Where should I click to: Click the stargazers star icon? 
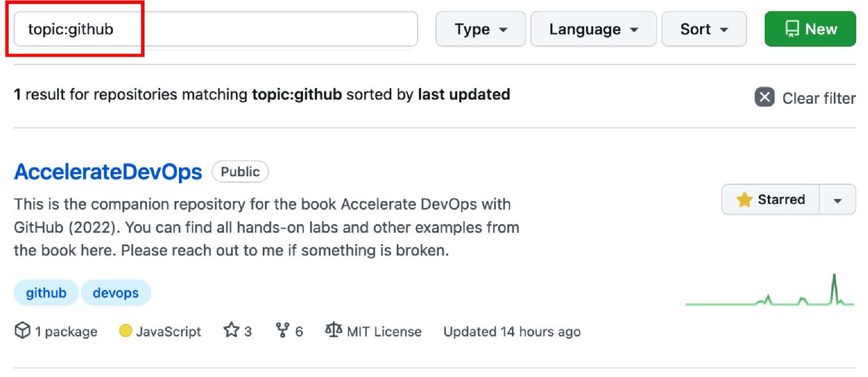231,330
